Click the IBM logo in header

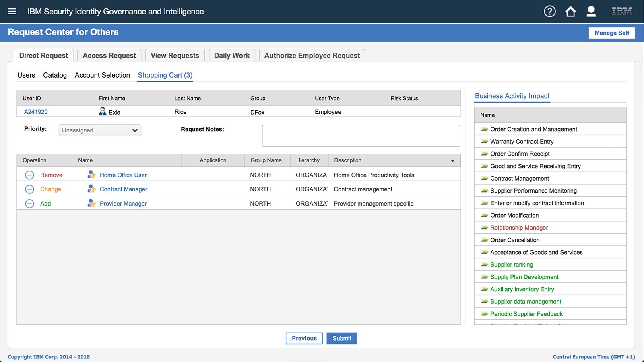622,11
